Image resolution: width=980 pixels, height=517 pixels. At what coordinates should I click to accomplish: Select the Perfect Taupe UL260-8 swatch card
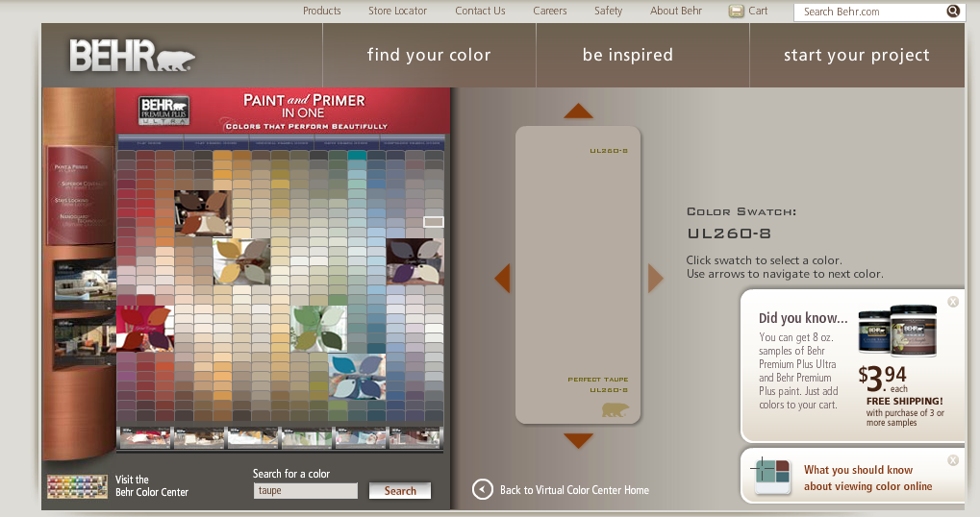pos(578,275)
